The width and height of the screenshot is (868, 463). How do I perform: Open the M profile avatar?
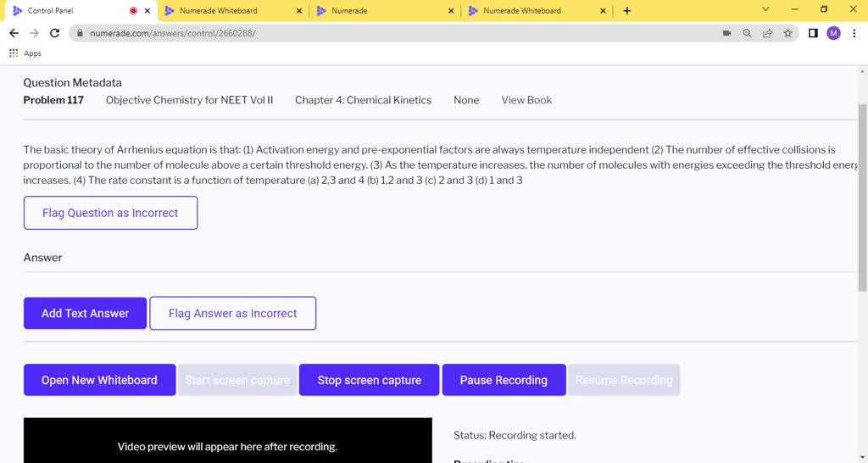833,33
